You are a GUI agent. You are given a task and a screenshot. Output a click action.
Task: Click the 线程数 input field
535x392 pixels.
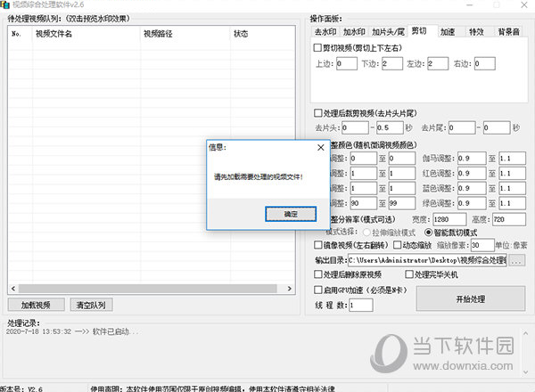point(361,305)
